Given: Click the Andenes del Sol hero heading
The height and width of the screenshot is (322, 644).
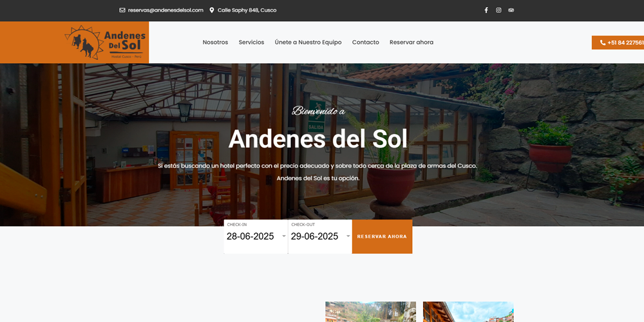Looking at the screenshot, I should pyautogui.click(x=318, y=139).
